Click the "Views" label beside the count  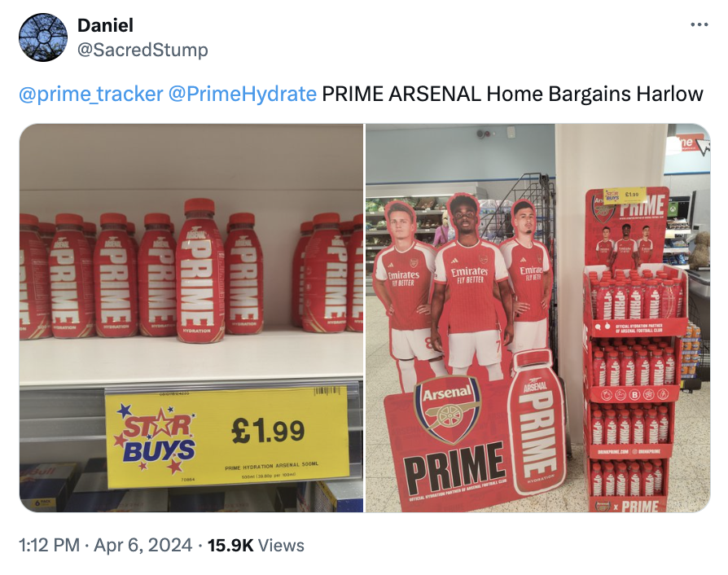pos(281,545)
